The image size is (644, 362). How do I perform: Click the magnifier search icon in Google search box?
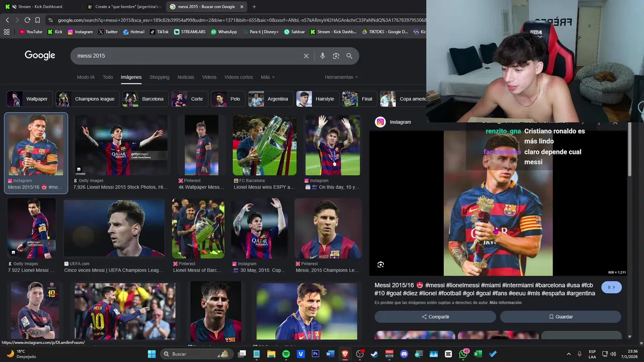tap(349, 56)
